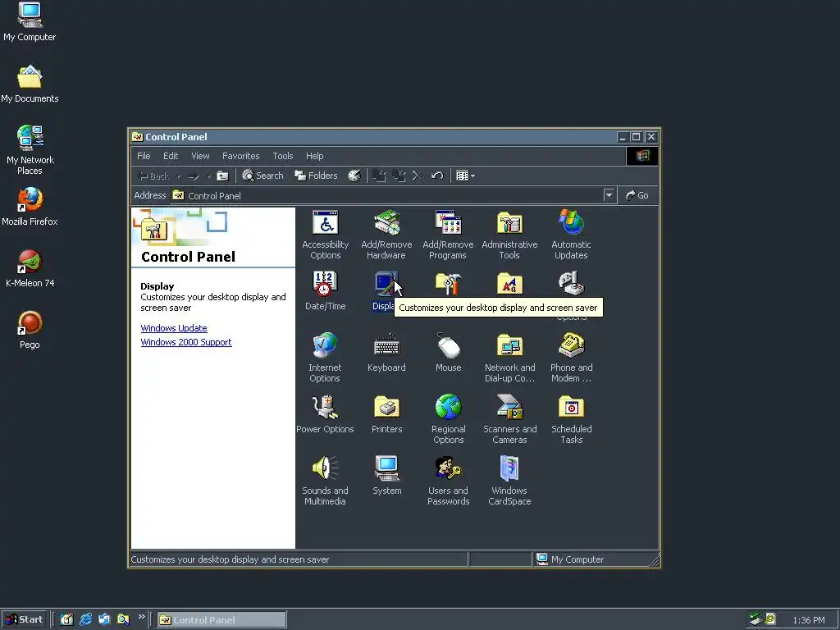840x630 pixels.
Task: Select Mozilla Firefox desktop shortcut
Action: tap(30, 207)
